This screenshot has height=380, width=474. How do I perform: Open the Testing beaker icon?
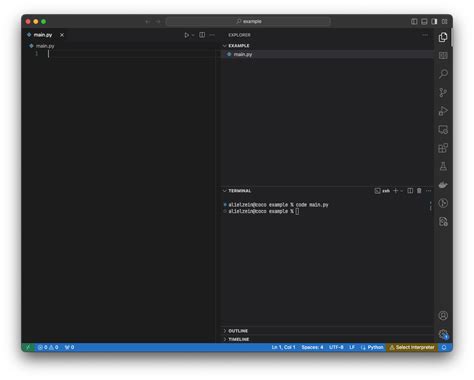pos(443,166)
